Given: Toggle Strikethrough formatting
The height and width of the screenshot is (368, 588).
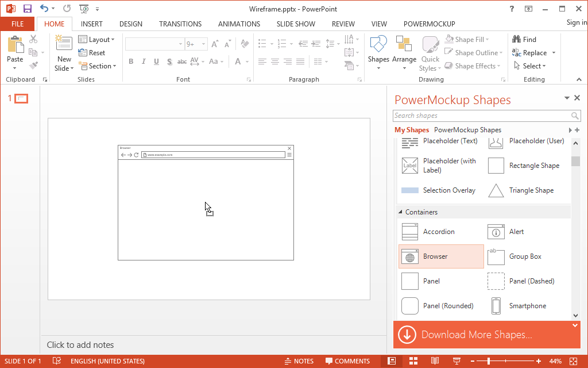Looking at the screenshot, I should tap(182, 62).
